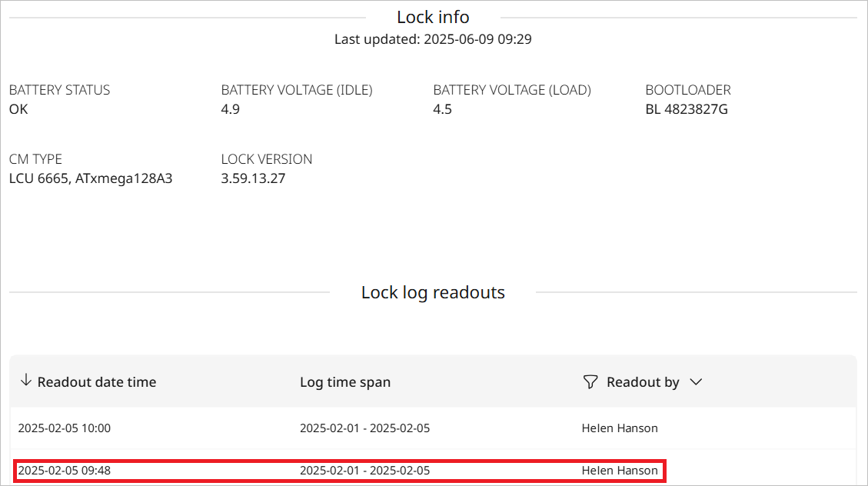Image resolution: width=868 pixels, height=486 pixels.
Task: Click Helen Hanson in the 09:48 row
Action: [620, 471]
